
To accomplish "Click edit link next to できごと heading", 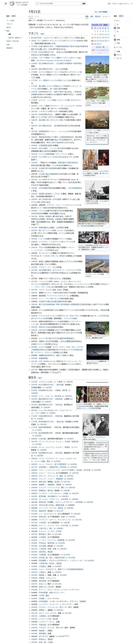I will coord(43,34).
